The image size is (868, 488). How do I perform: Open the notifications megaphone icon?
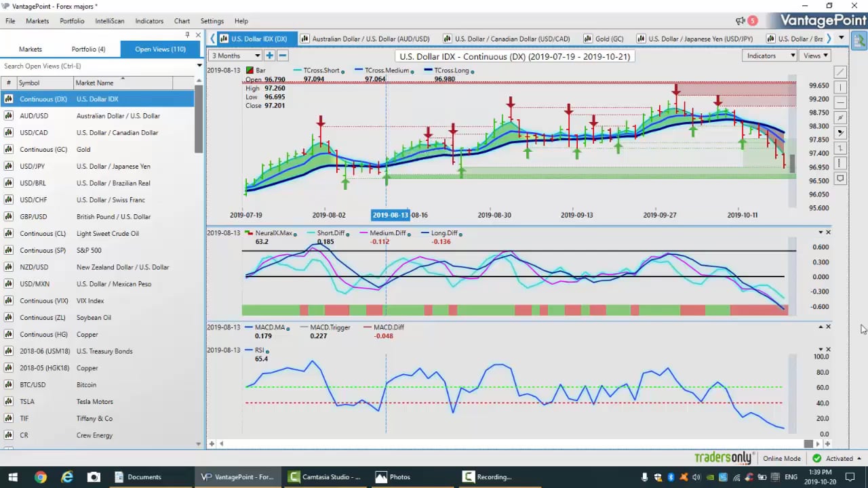(741, 21)
